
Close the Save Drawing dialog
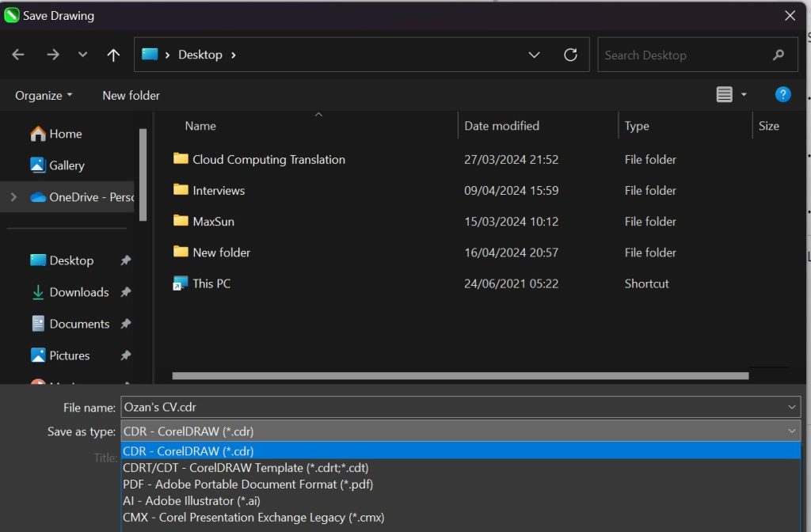coord(790,16)
